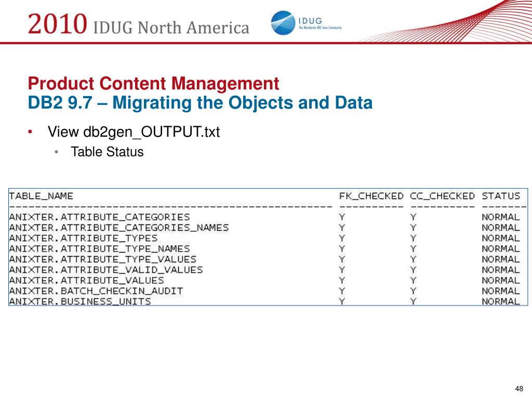Click the IDUG globe logo
The height and width of the screenshot is (399, 532).
click(x=283, y=23)
